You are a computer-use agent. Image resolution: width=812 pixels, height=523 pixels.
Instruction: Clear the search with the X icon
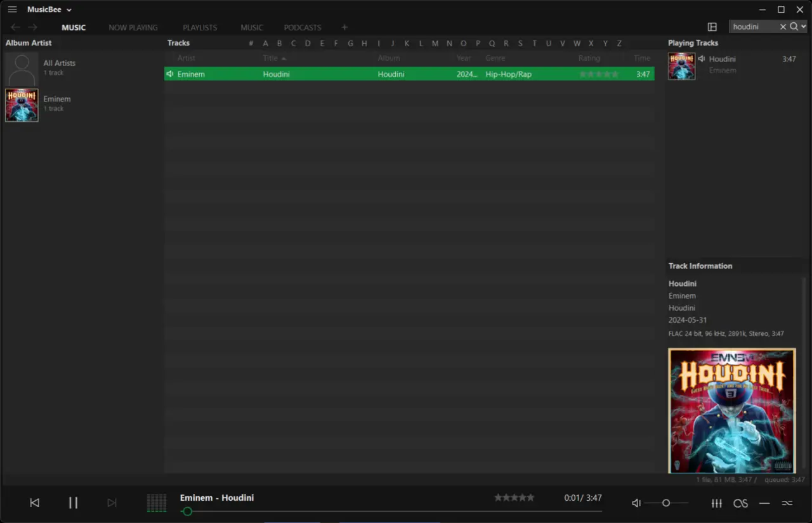point(783,27)
